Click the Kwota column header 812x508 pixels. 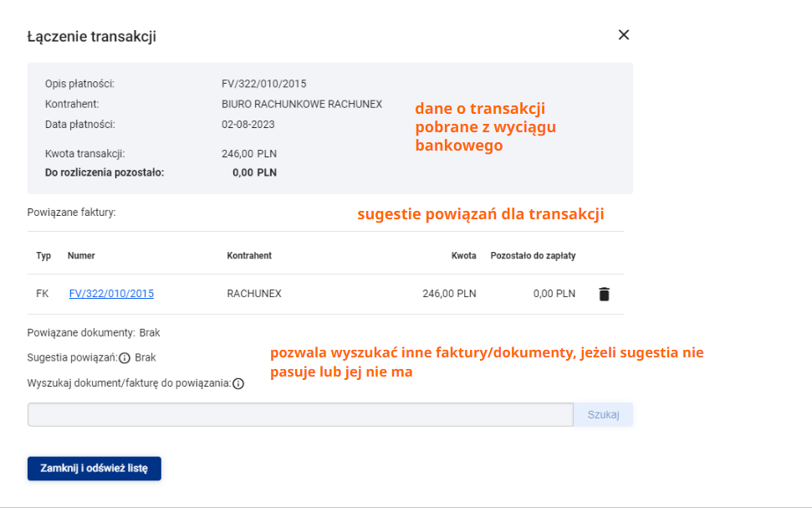[x=463, y=255]
